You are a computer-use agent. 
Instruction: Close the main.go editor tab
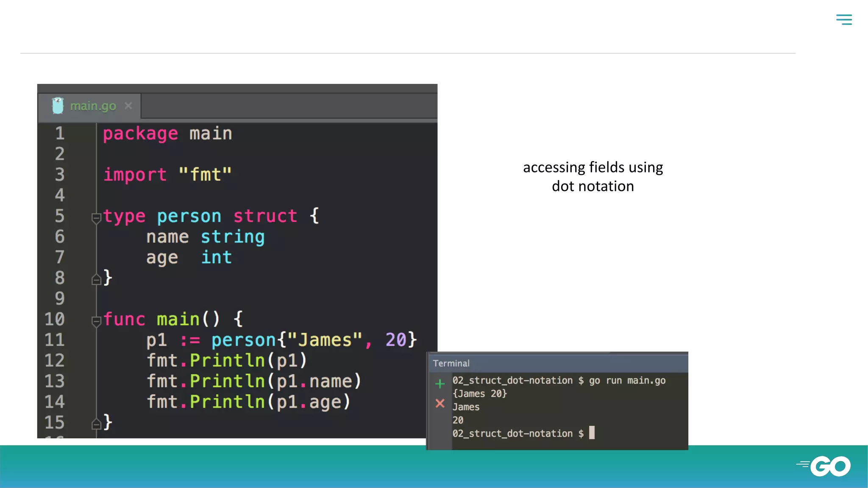point(128,105)
